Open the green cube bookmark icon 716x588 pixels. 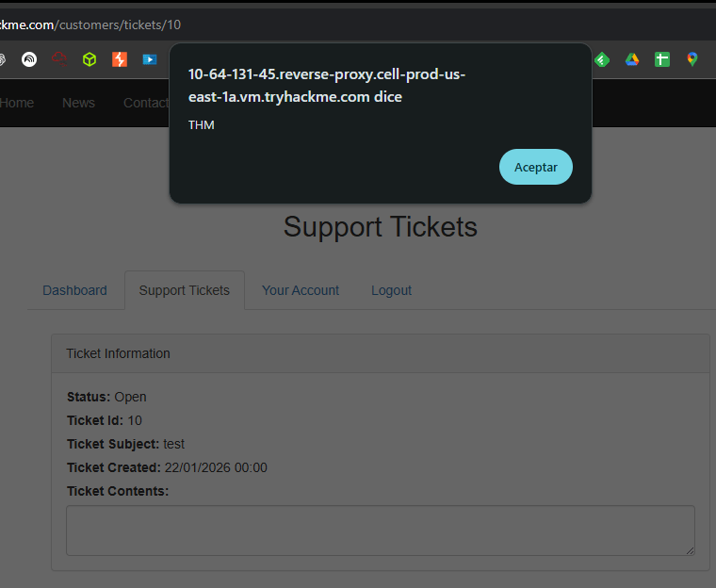(89, 59)
